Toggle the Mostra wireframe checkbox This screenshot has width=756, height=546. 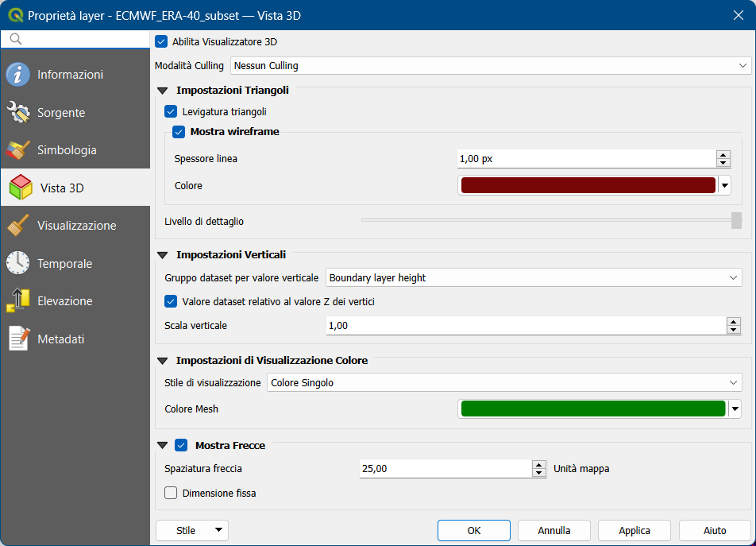click(x=179, y=132)
